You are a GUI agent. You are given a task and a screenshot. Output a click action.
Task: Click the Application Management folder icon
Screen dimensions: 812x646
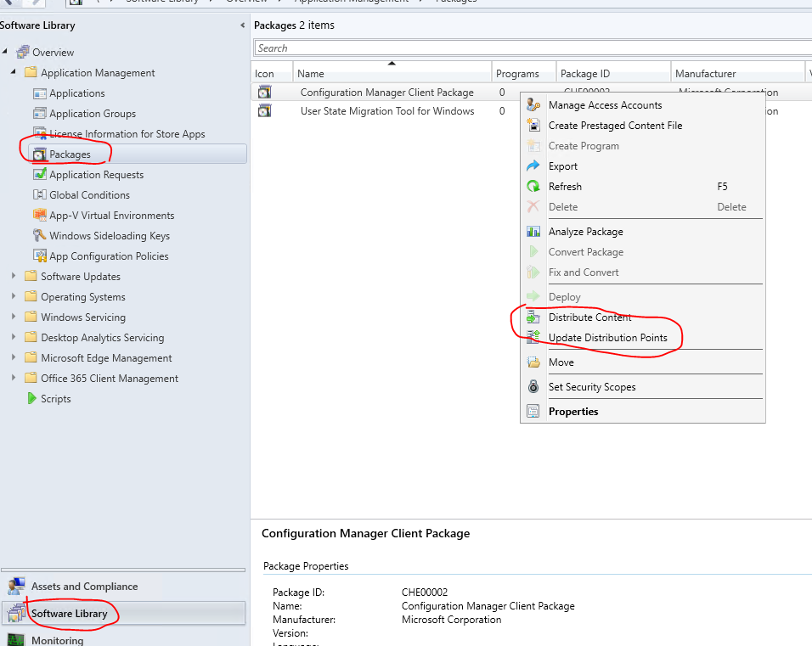coord(31,72)
